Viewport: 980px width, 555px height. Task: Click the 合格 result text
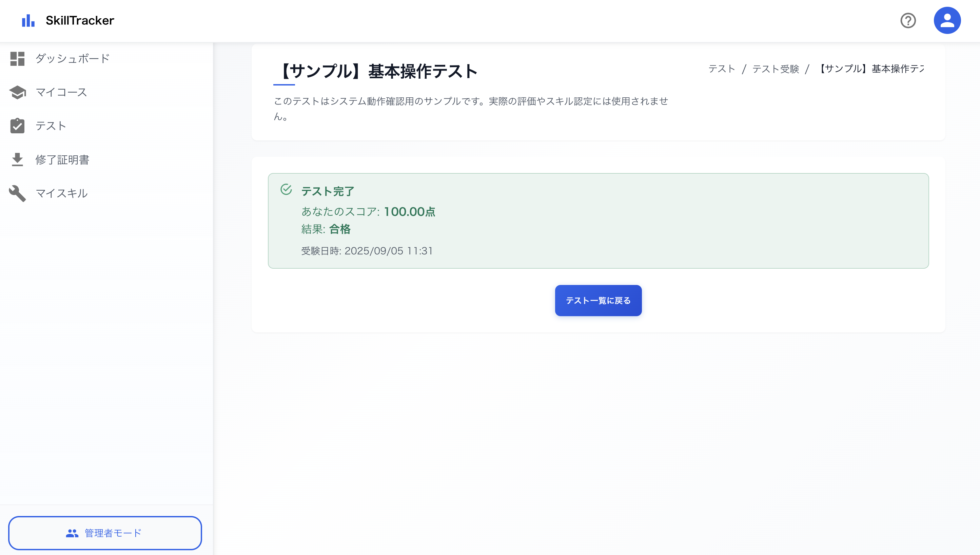[339, 229]
